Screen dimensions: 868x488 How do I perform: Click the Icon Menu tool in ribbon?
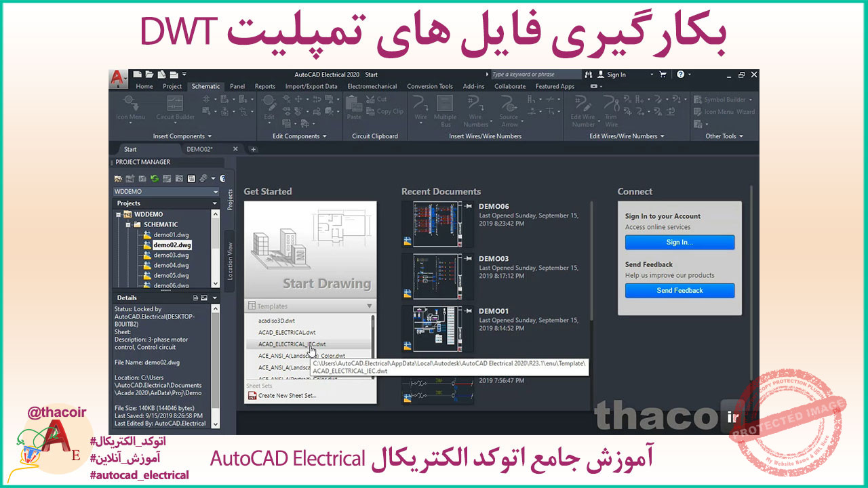click(x=130, y=107)
